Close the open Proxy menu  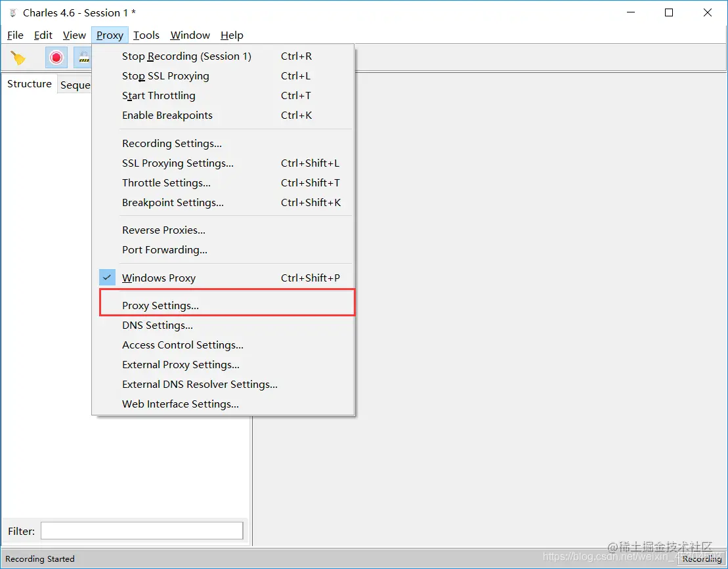pyautogui.click(x=110, y=35)
